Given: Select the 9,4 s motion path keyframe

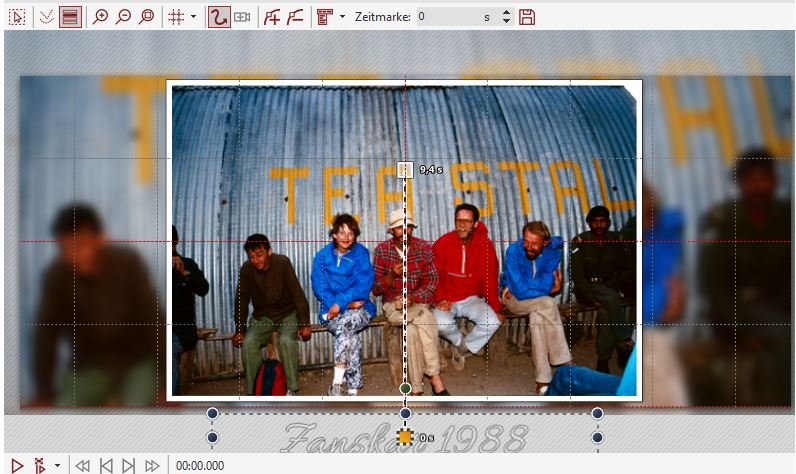Looking at the screenshot, I should [x=405, y=170].
